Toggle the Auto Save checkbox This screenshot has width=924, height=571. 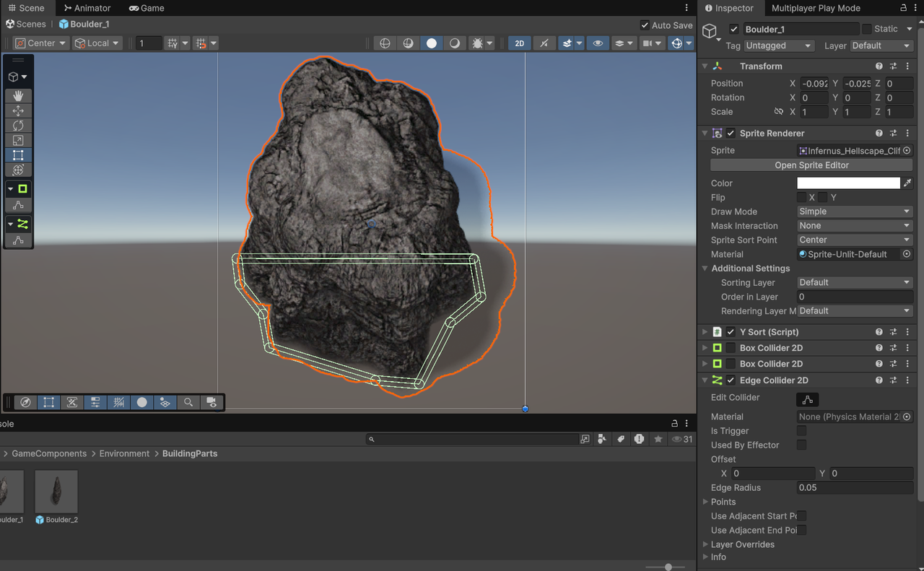click(645, 25)
